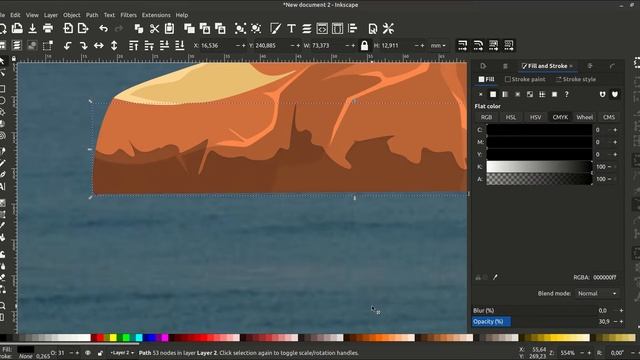Open the XML editor icon

click(322, 28)
